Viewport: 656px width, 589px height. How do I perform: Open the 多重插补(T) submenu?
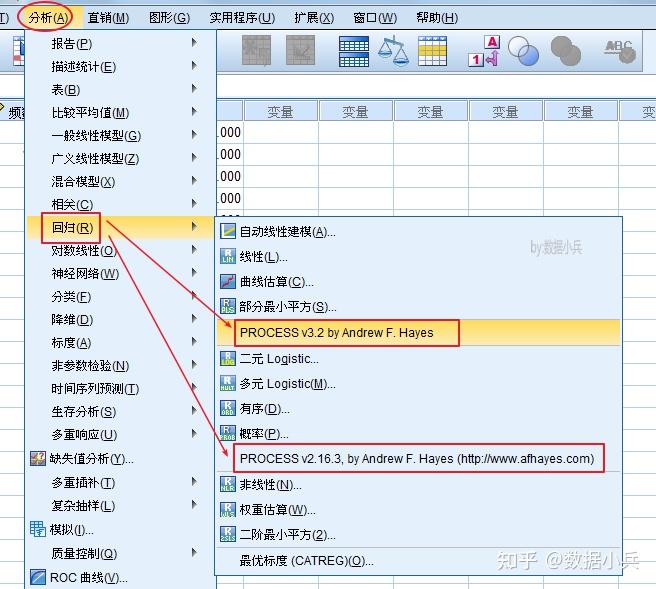120,482
